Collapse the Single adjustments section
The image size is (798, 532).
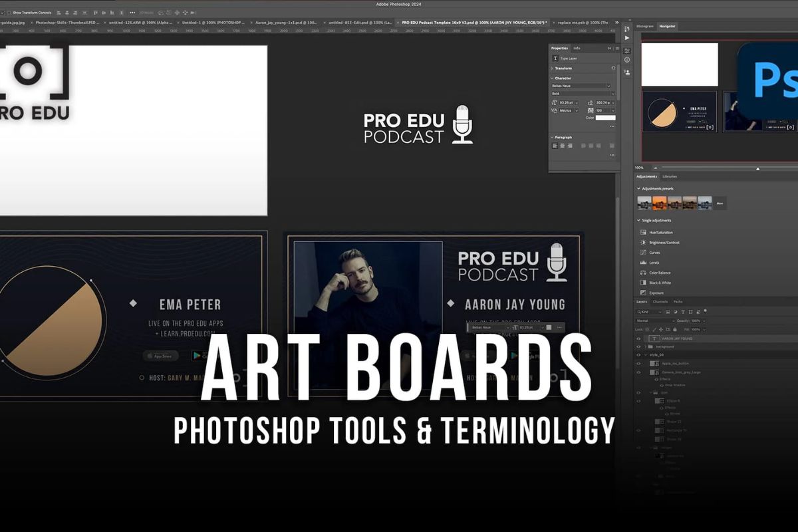point(639,220)
